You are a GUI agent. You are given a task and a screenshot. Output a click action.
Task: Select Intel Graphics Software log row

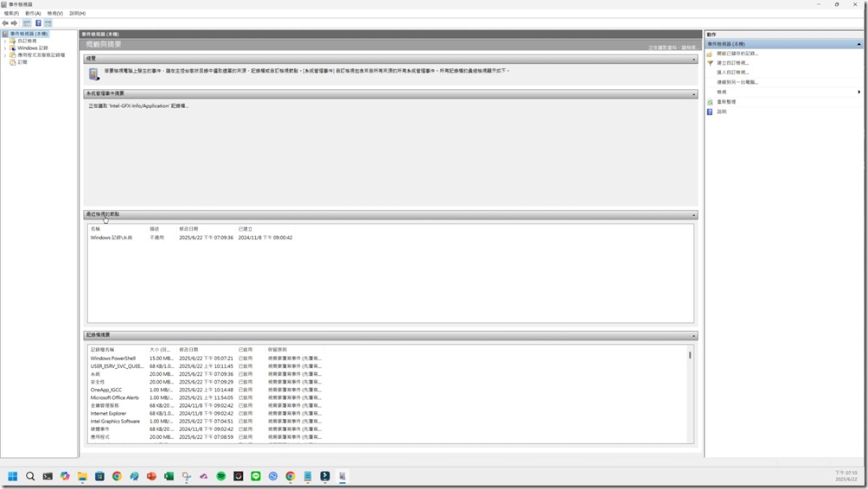(206, 422)
